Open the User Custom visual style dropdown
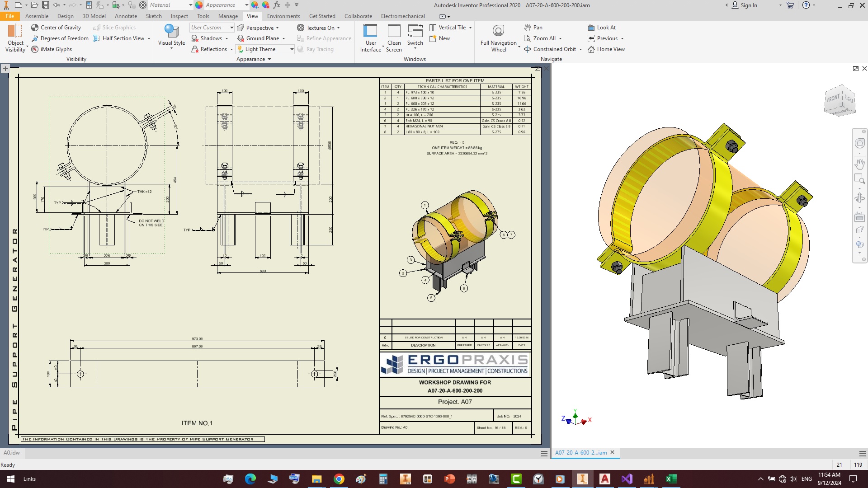 pos(231,28)
